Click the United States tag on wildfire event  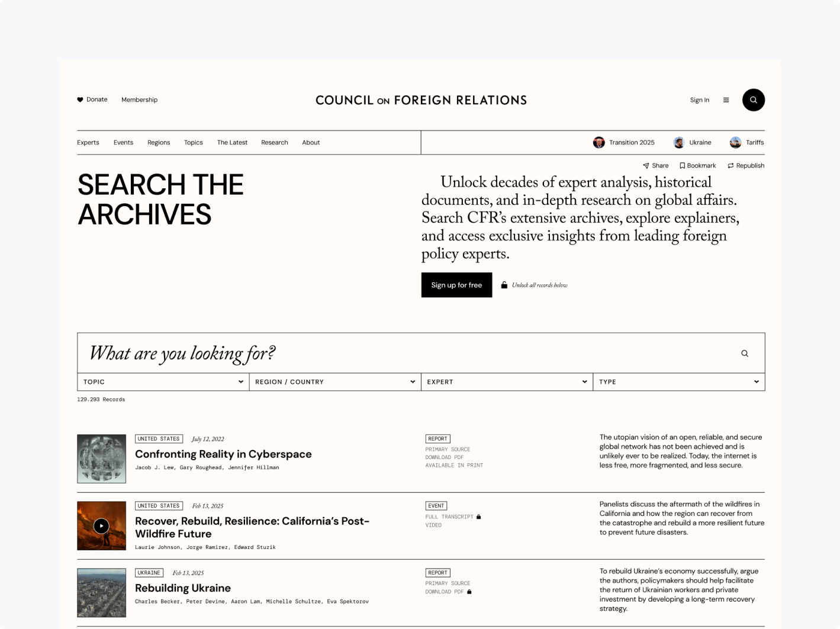pos(159,506)
